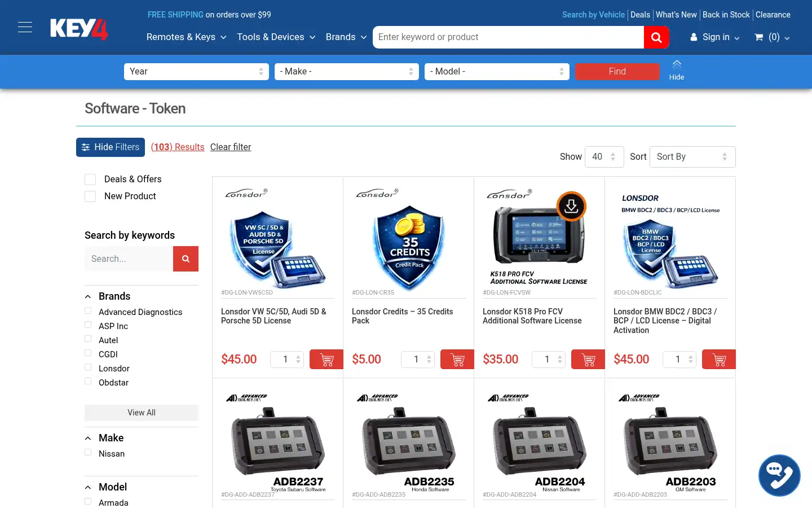Open Back in Stock page

pos(726,15)
